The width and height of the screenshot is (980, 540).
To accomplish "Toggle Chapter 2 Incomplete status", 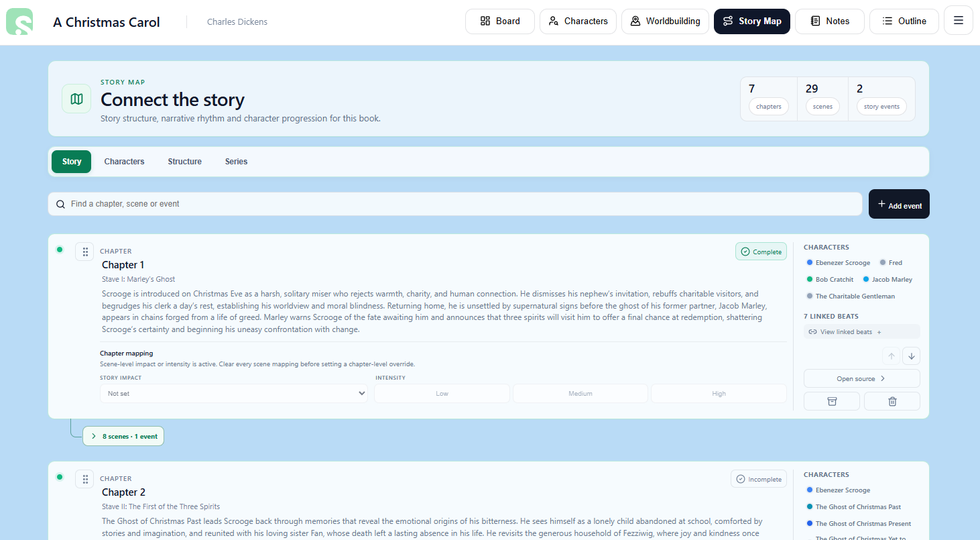I will [x=759, y=479].
